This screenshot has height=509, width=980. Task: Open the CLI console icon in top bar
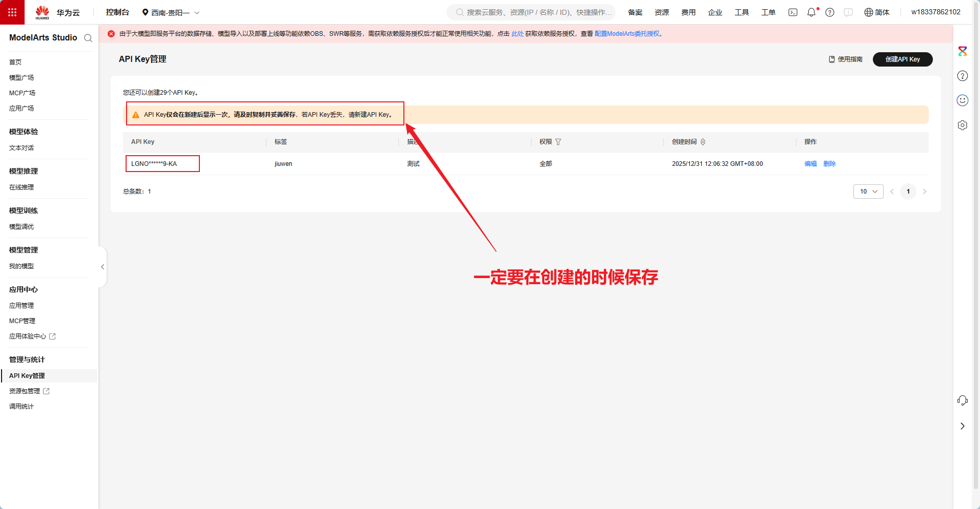(x=793, y=12)
